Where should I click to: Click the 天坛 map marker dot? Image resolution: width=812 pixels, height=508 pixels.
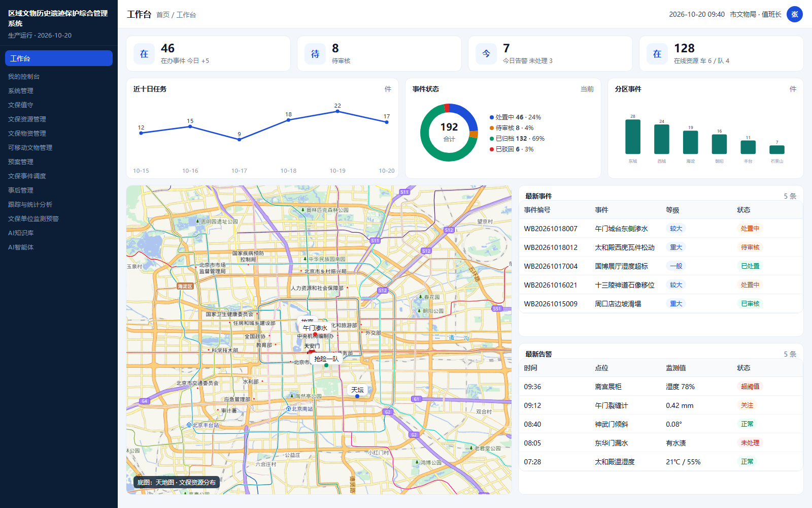[x=357, y=396]
